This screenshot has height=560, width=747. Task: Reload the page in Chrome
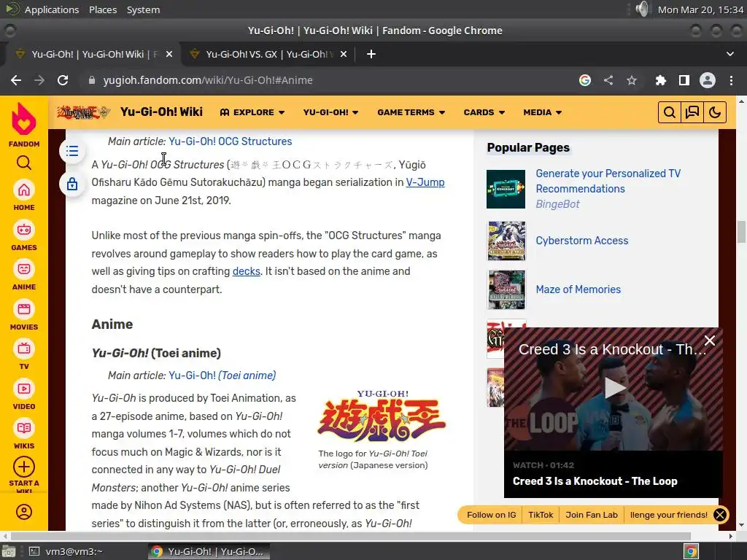pos(63,80)
